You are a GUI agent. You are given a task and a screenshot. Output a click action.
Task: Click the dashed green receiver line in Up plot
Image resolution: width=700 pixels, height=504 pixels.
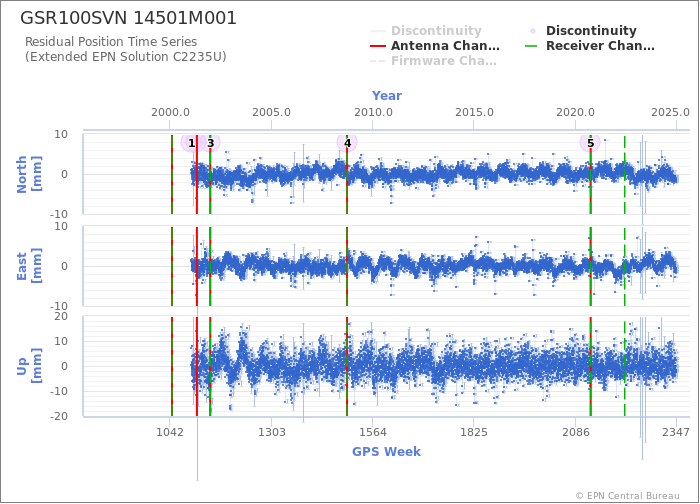tap(625, 367)
